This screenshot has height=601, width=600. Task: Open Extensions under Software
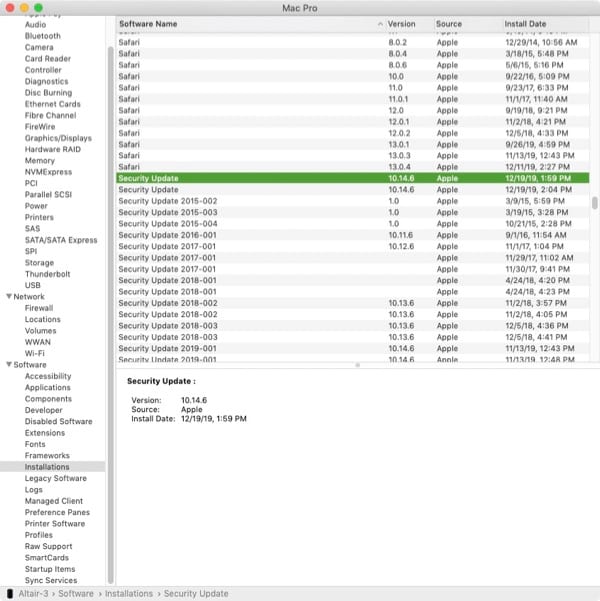(45, 433)
